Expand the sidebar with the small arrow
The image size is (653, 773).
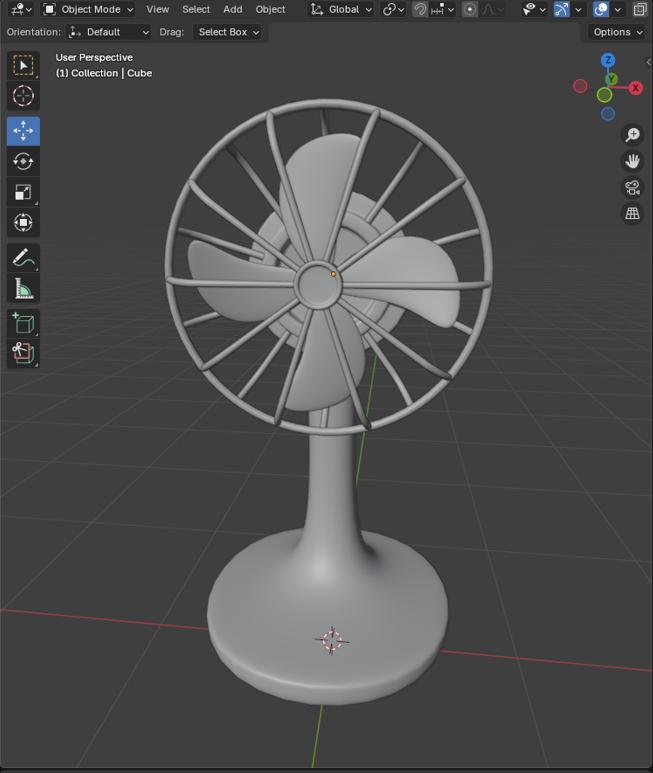(649, 62)
